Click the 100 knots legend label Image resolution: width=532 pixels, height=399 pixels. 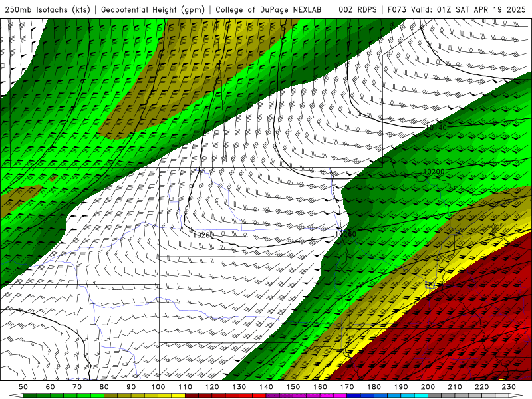click(x=158, y=387)
